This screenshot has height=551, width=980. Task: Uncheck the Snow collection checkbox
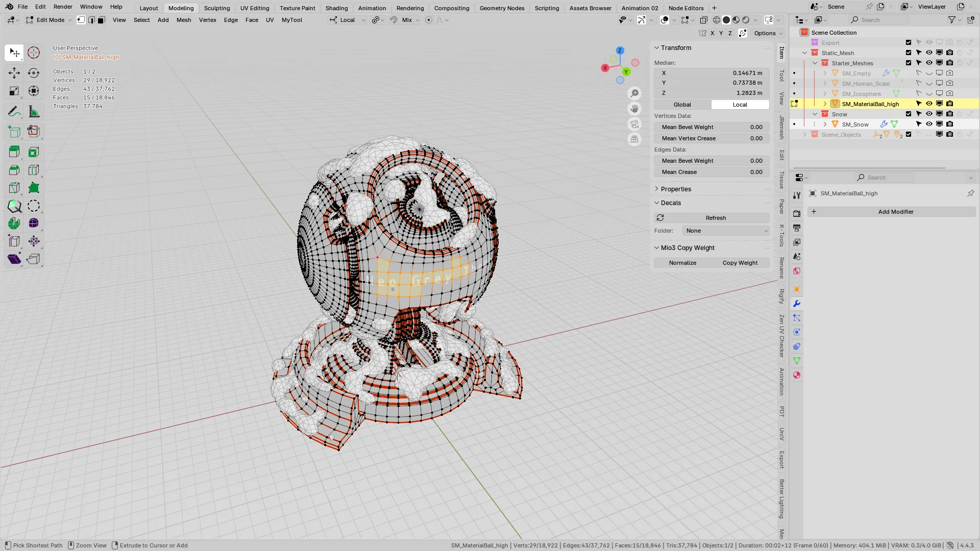(909, 114)
